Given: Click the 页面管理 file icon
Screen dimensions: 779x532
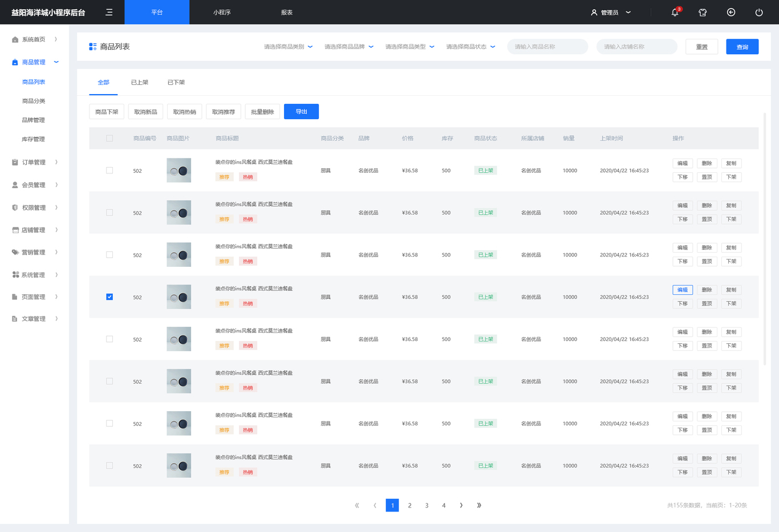Looking at the screenshot, I should pos(15,297).
